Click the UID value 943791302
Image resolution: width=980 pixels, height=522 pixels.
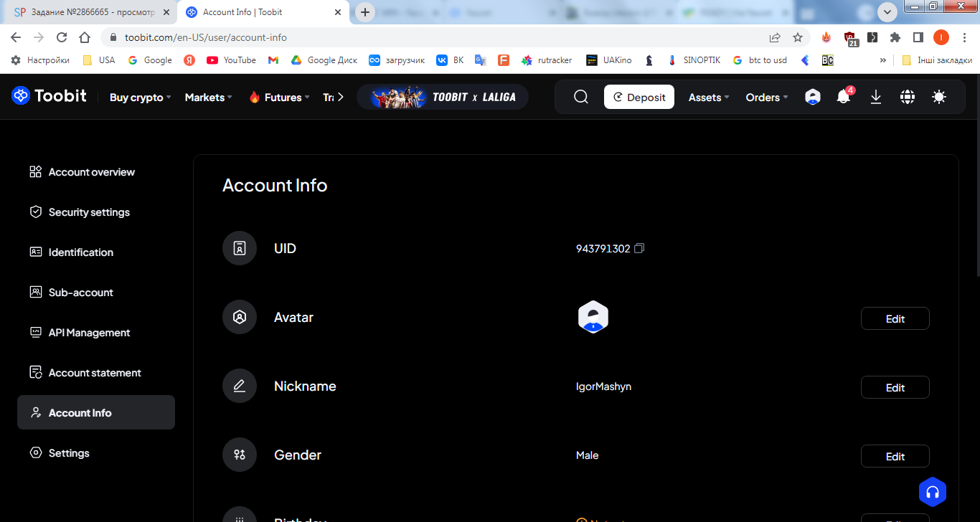coord(603,249)
